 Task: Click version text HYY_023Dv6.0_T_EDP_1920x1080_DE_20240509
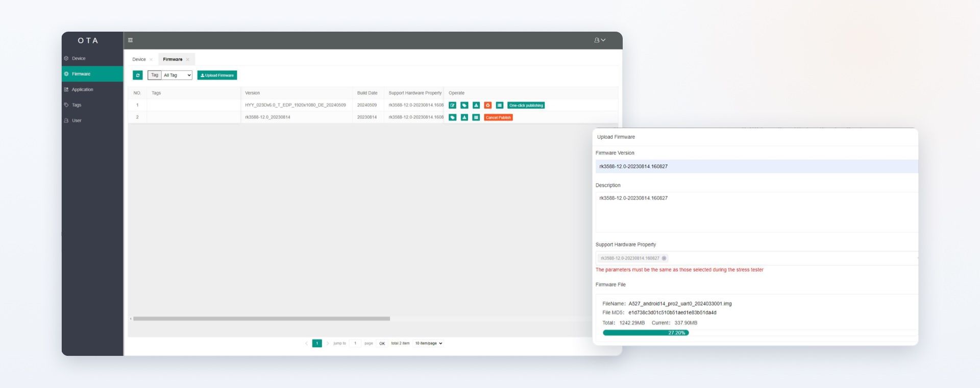[296, 105]
